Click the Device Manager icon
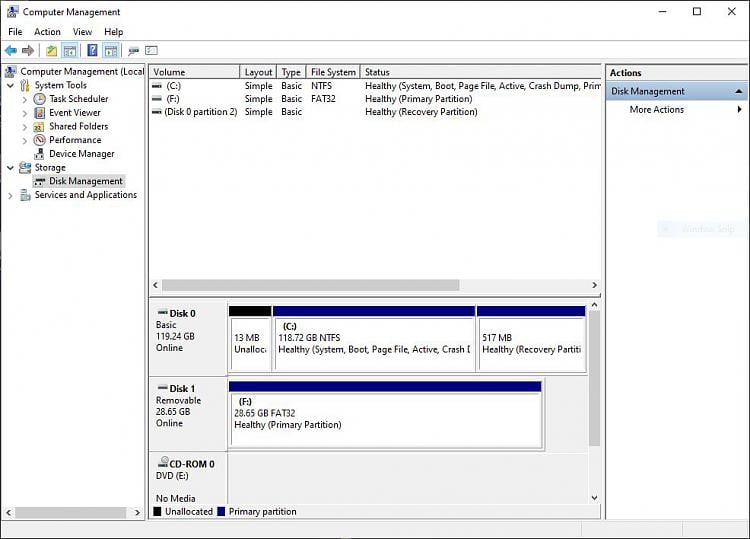 coord(40,154)
